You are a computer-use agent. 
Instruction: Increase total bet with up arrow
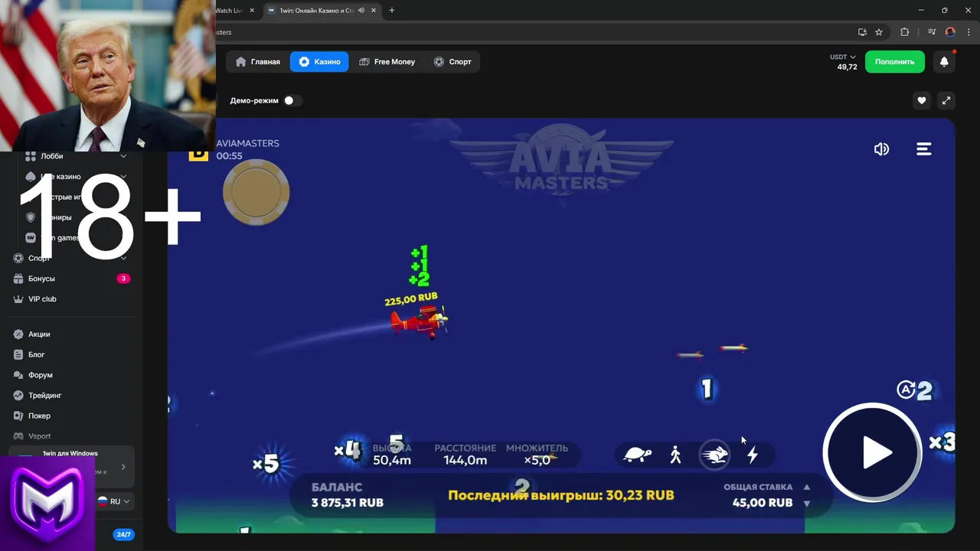click(806, 487)
